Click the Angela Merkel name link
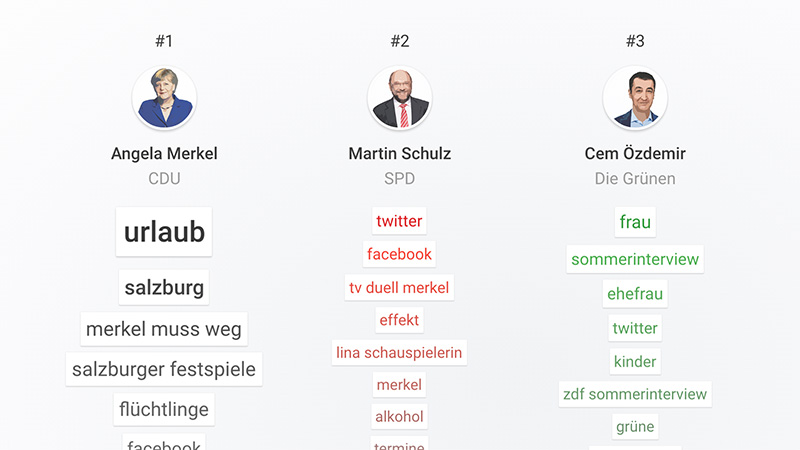Viewport: 800px width, 450px height. pos(164,154)
